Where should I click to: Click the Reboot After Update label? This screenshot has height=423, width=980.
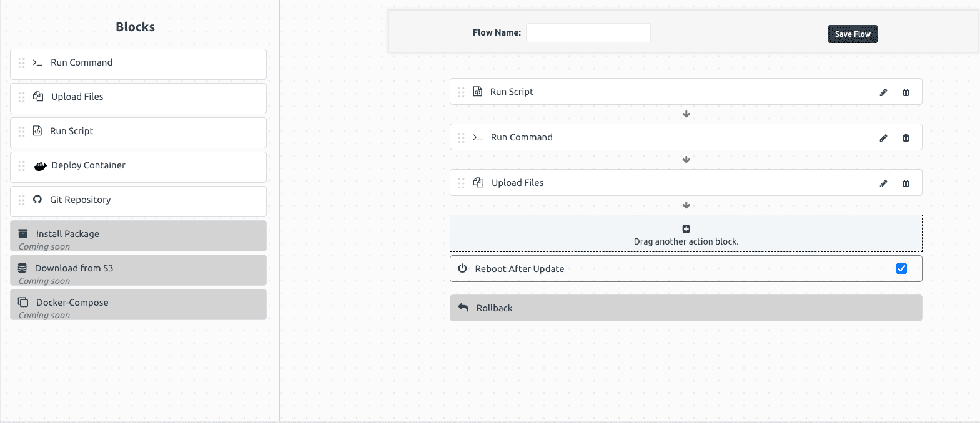[x=520, y=269]
